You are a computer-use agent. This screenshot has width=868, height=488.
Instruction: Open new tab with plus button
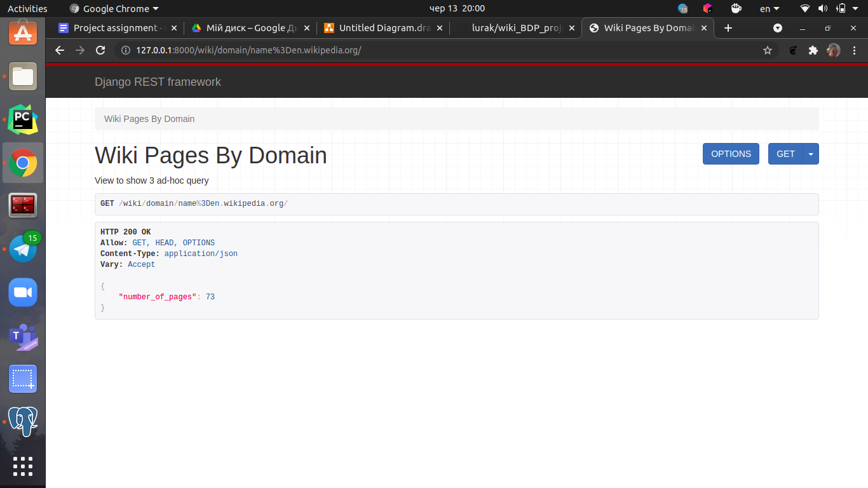pyautogui.click(x=728, y=28)
